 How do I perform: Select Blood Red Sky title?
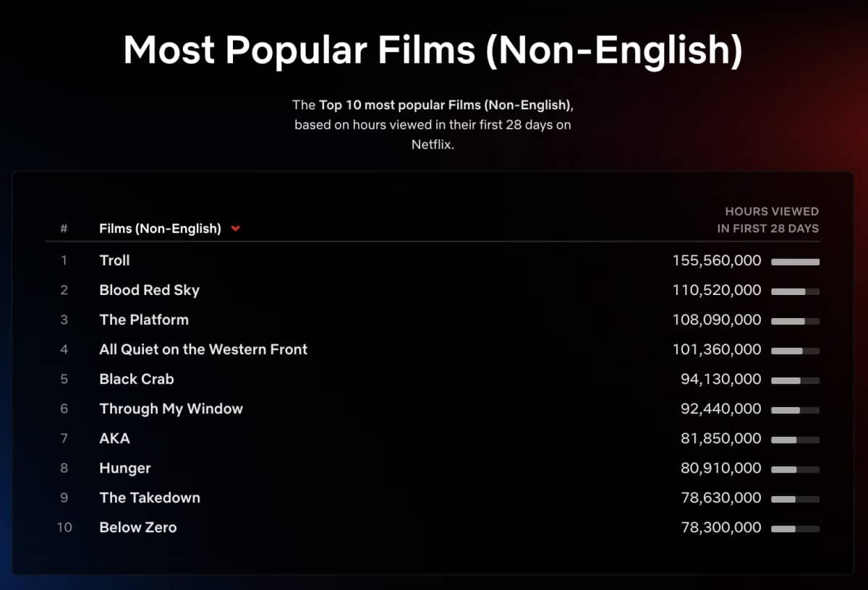coord(149,290)
